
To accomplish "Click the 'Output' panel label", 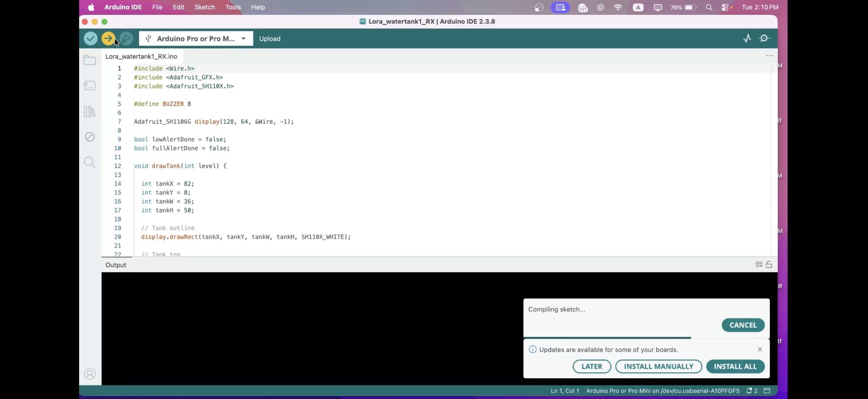I will click(x=116, y=265).
